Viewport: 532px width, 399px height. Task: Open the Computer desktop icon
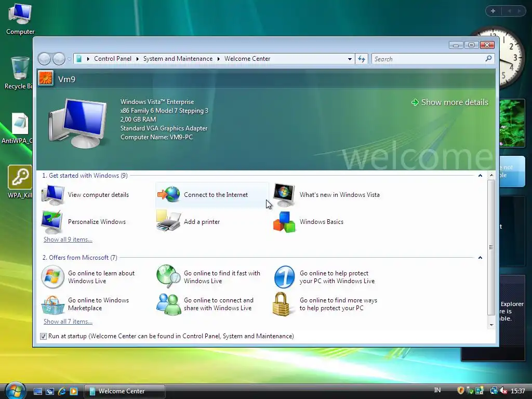click(20, 20)
